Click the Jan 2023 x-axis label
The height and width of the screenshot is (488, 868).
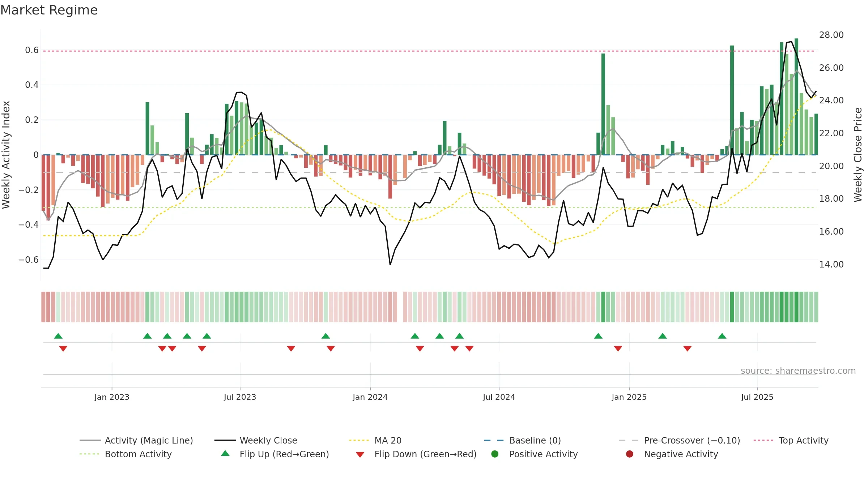pyautogui.click(x=112, y=397)
